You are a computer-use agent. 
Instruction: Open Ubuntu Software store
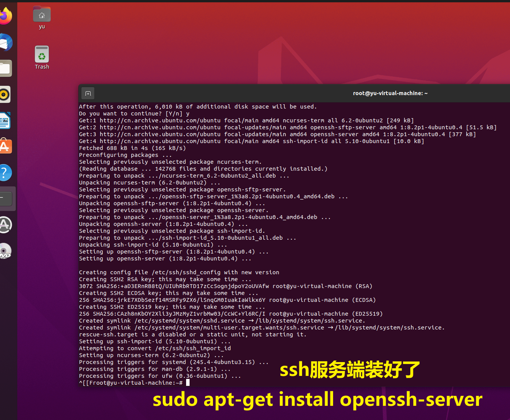tap(5, 147)
